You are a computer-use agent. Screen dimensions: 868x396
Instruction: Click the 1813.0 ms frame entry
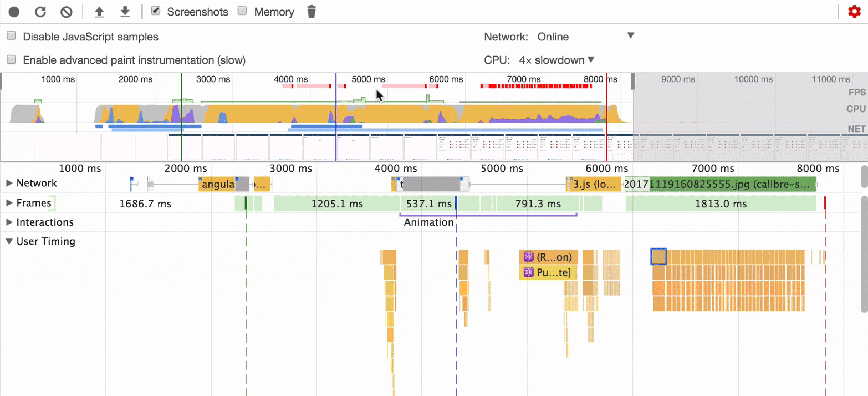721,204
